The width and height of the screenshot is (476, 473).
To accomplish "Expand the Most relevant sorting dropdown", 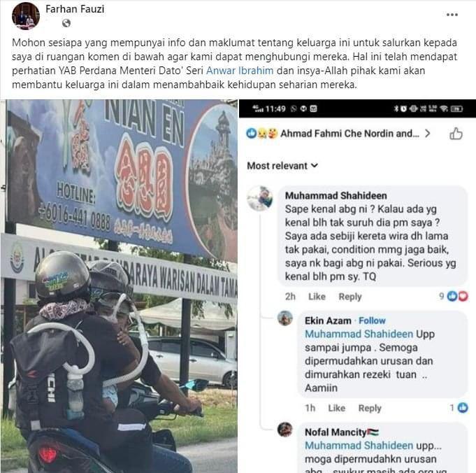I will (282, 166).
